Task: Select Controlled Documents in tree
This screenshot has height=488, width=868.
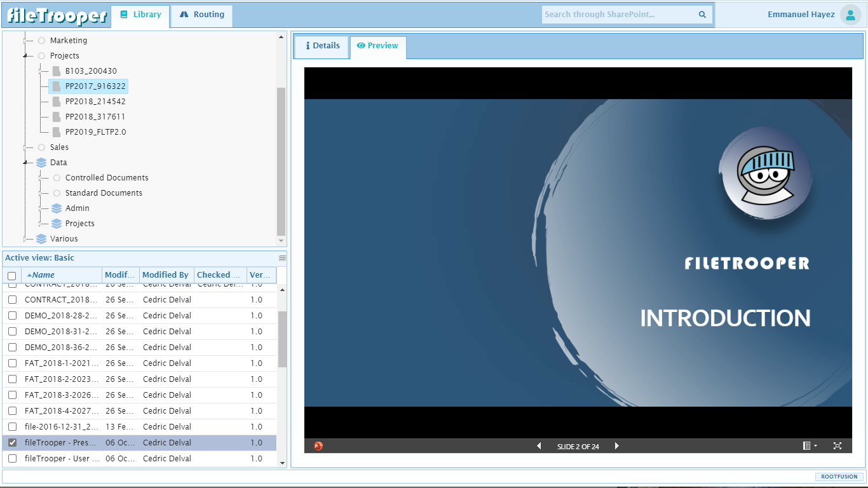Action: [107, 178]
